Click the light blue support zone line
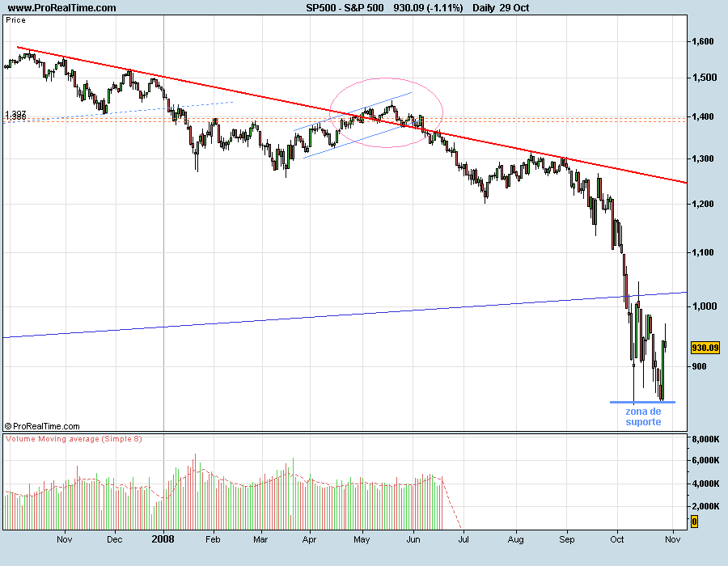 click(642, 402)
